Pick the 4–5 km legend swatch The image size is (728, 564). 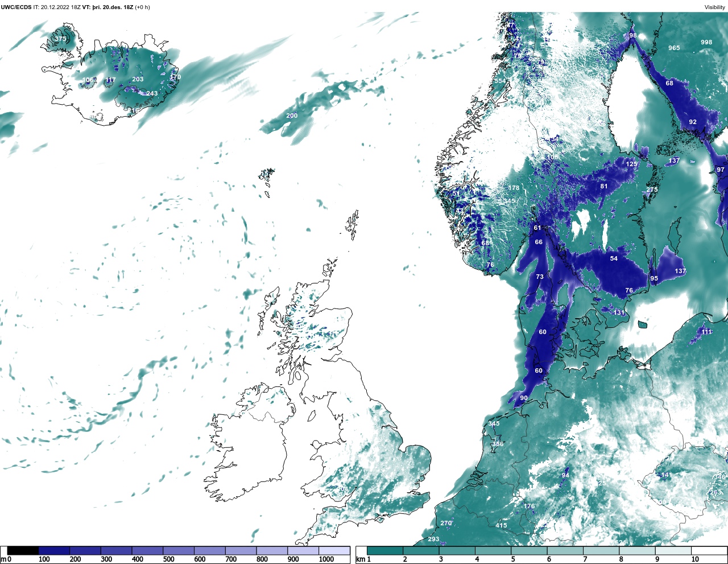click(x=493, y=550)
